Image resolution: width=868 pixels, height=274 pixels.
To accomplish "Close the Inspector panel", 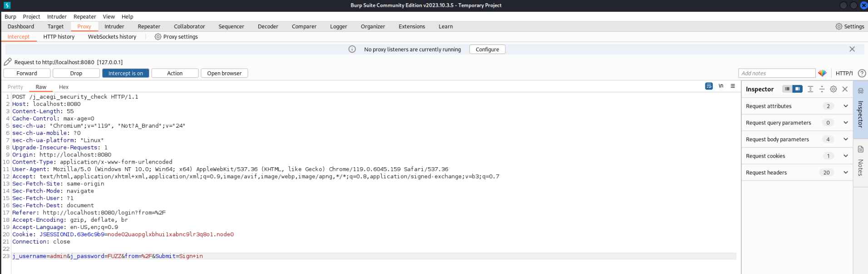I will tap(845, 89).
